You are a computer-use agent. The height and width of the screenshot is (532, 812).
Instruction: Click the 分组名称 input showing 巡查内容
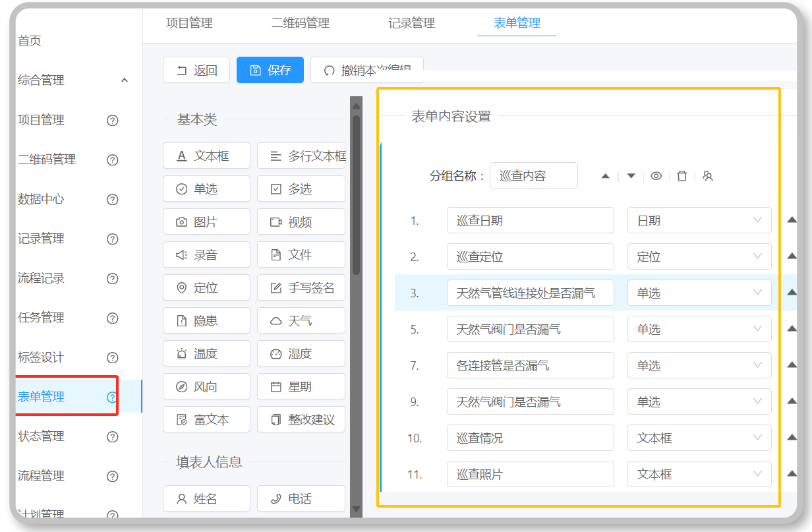click(534, 175)
